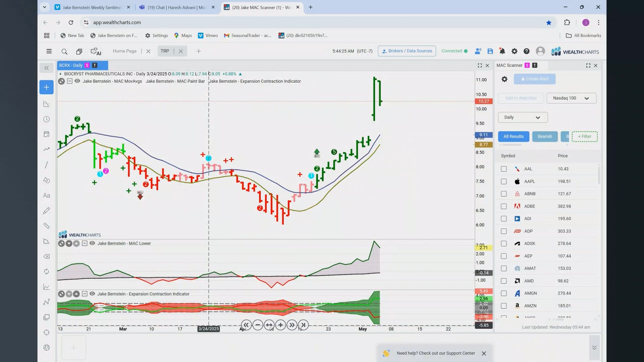644x362 pixels.
Task: Open browser tab search dropdown arrow
Action: 44,7
